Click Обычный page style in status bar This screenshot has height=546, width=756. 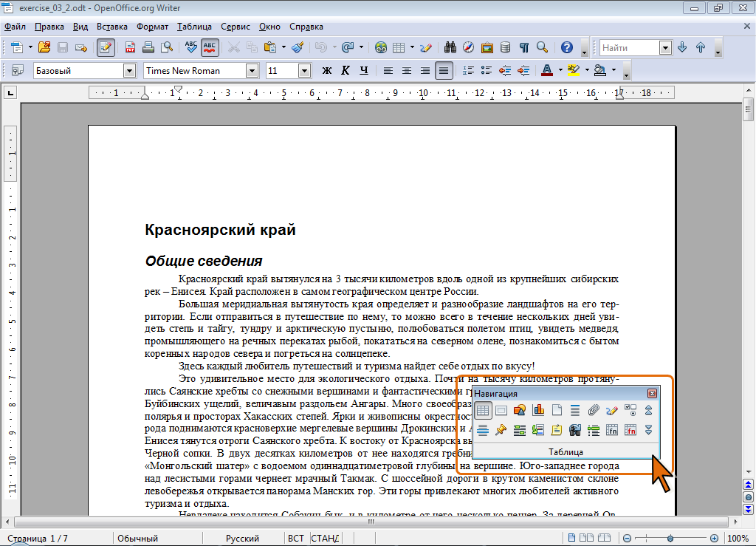pos(138,539)
